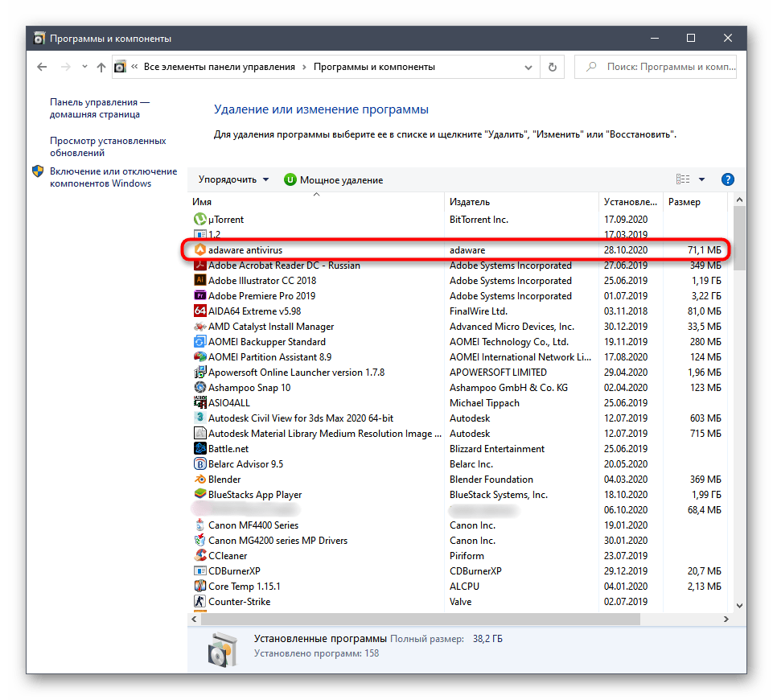Click the Apowersoft Online Launcher icon
The width and height of the screenshot is (773, 700).
coord(199,373)
